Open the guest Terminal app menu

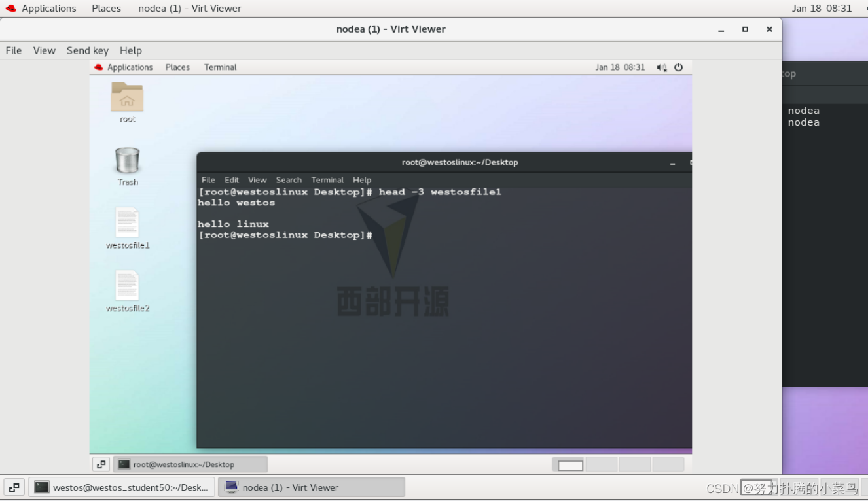tap(220, 67)
